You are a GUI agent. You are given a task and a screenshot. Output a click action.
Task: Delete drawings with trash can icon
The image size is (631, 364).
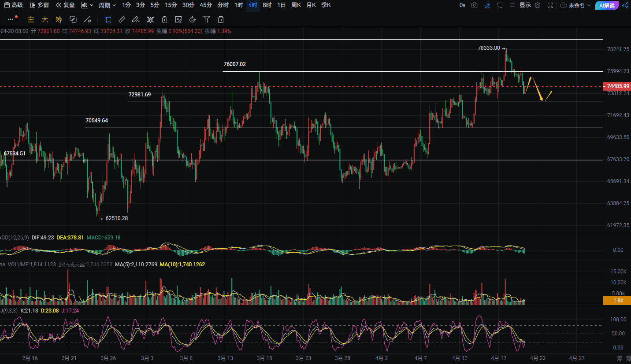coord(221,19)
